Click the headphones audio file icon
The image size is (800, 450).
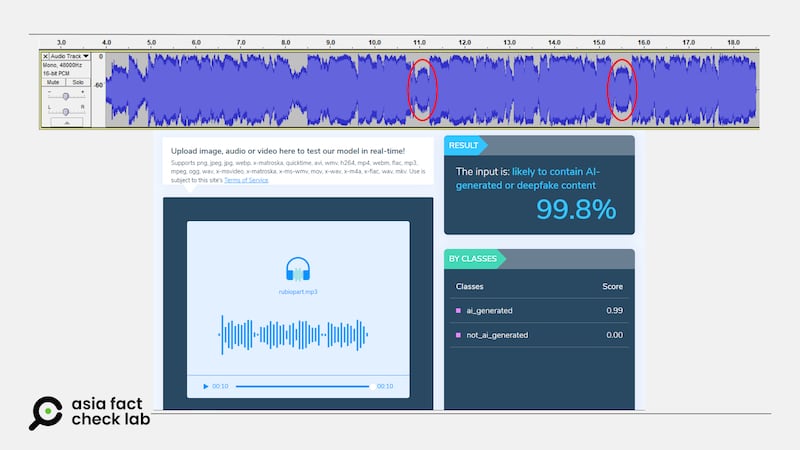pos(297,269)
